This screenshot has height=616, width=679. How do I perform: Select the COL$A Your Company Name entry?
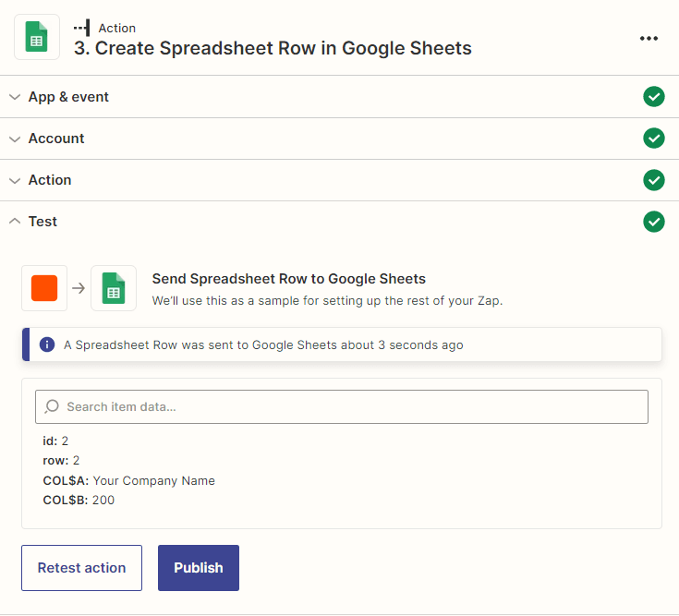coord(129,480)
